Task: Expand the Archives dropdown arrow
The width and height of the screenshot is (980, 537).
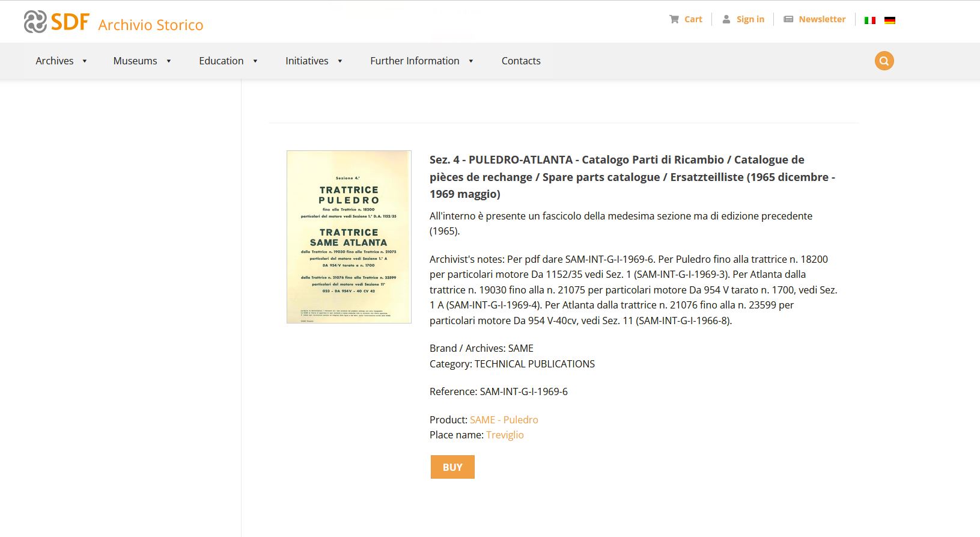Action: [85, 61]
